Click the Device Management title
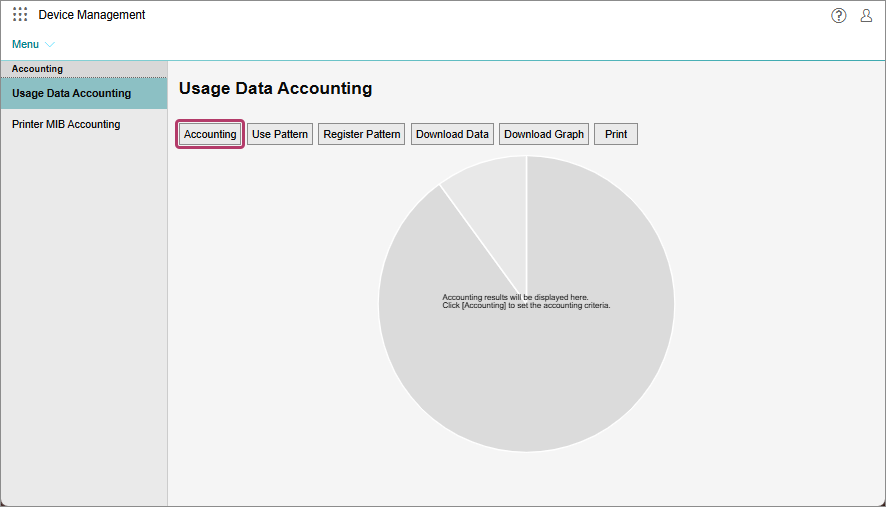Image resolution: width=886 pixels, height=507 pixels. [92, 15]
